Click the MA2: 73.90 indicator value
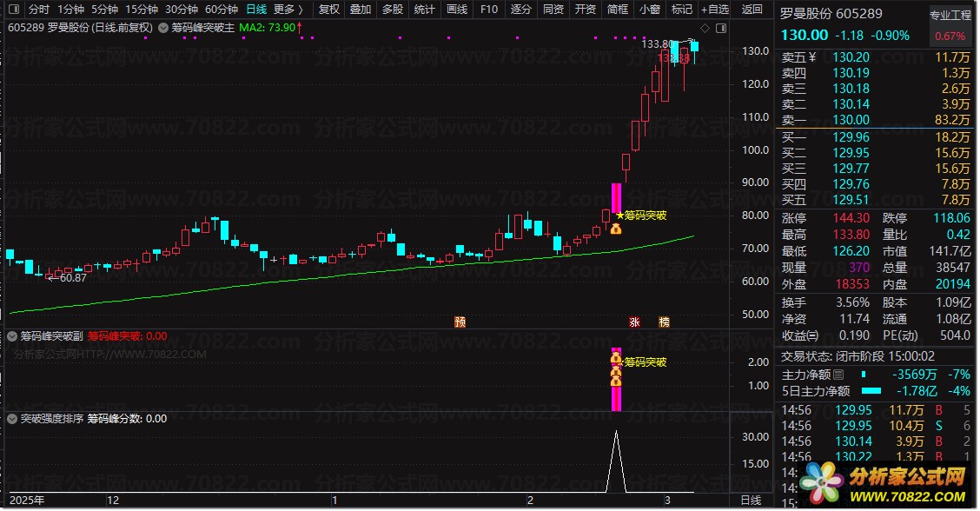The width and height of the screenshot is (980, 511). pos(267,28)
